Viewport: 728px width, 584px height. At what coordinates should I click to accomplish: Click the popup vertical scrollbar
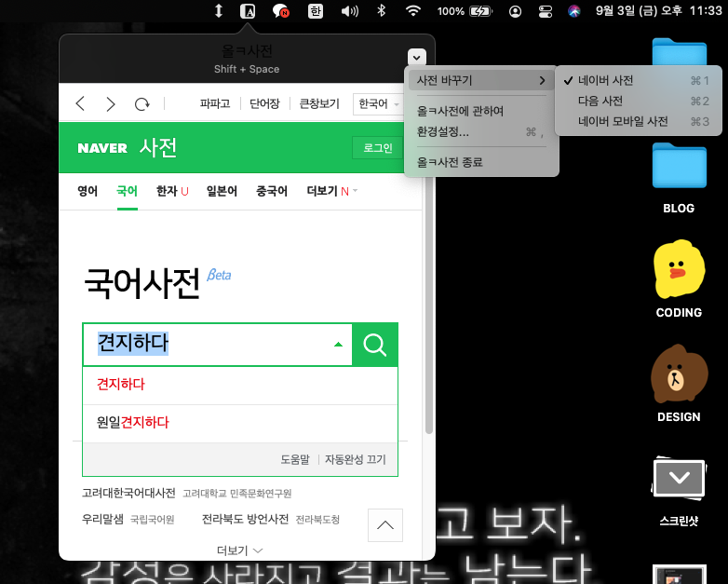[429, 304]
